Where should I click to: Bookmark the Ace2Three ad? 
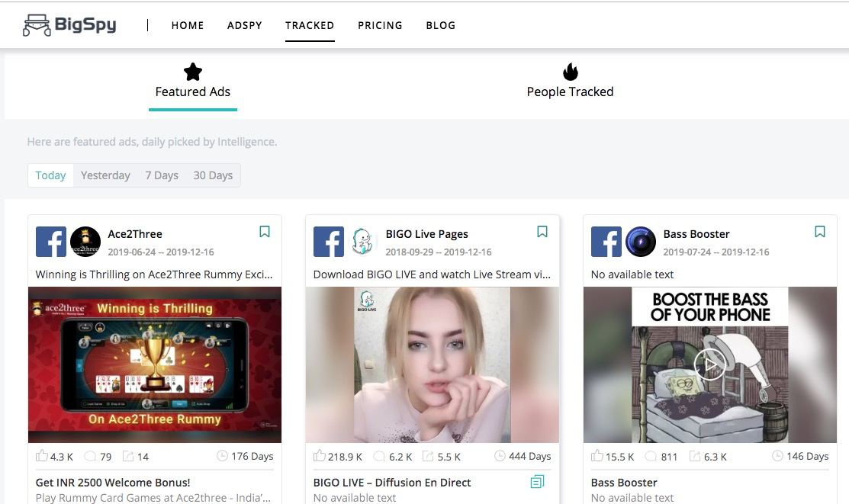(x=264, y=231)
